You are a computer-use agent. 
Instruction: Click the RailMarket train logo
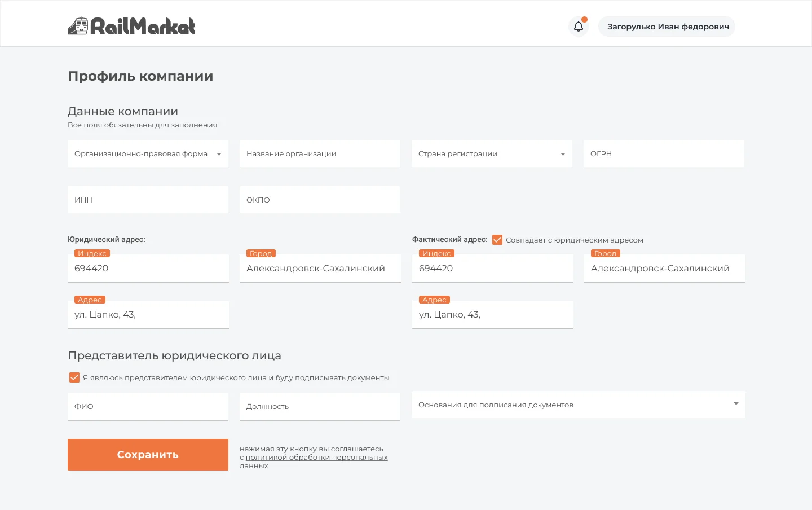(x=131, y=26)
